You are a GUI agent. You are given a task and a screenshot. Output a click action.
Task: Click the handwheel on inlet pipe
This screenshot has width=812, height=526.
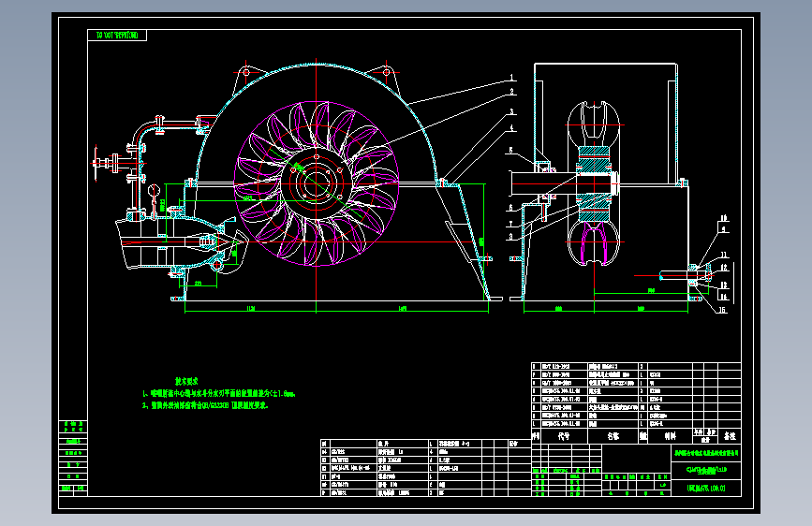[x=96, y=163]
